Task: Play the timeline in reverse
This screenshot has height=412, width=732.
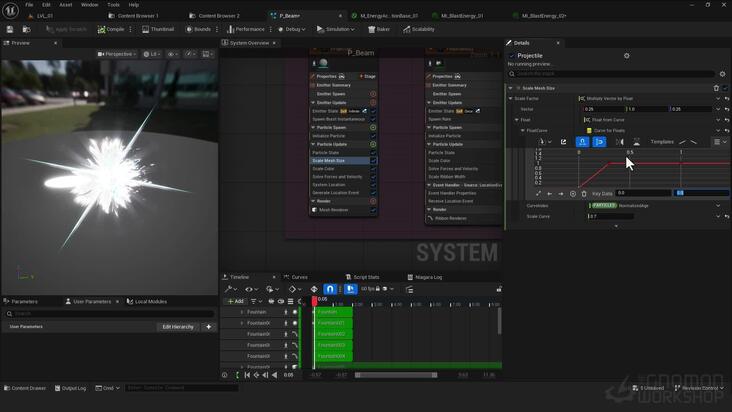Action: (274, 375)
